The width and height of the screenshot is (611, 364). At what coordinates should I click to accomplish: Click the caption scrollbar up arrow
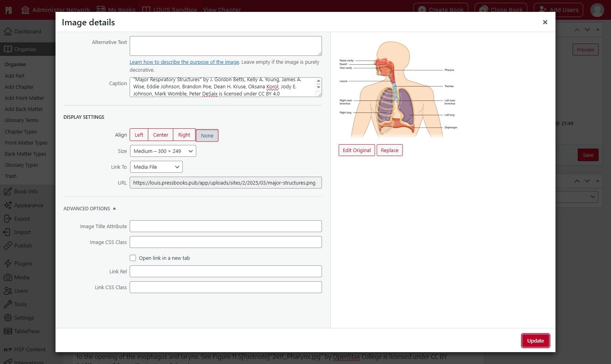(318, 80)
